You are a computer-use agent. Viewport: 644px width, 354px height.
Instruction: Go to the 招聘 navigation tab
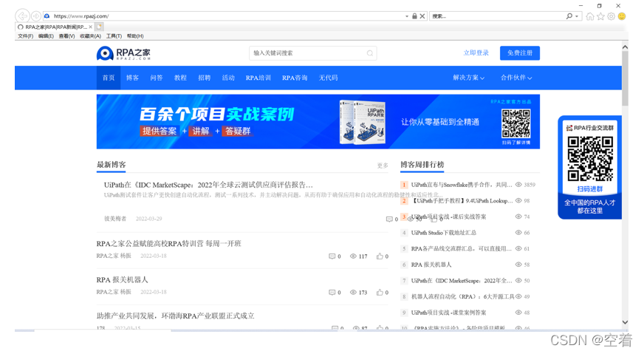point(204,78)
